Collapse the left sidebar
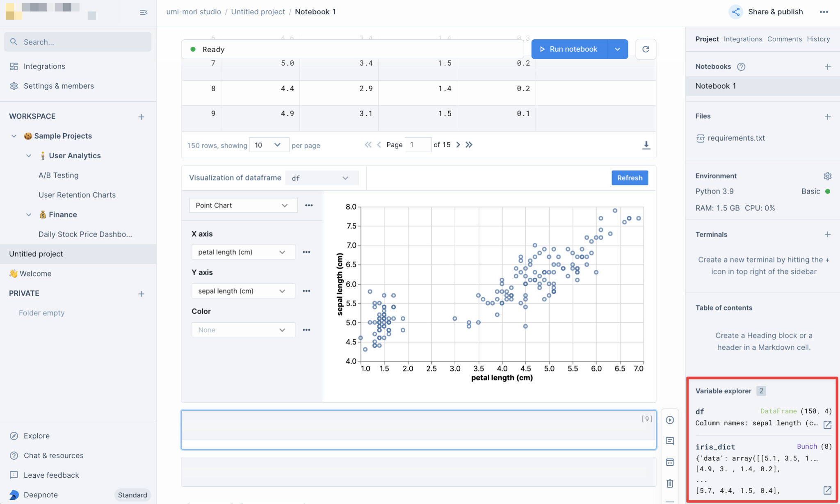 (144, 12)
